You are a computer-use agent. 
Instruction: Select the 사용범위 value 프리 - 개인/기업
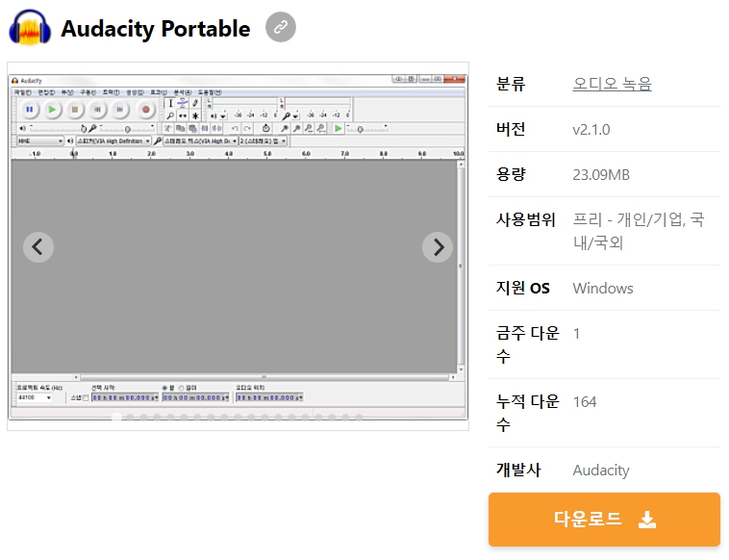click(639, 231)
